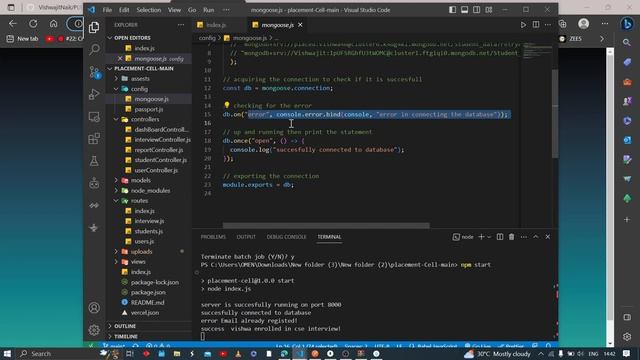This screenshot has height=360, width=640.
Task: Split the editor to the right
Action: (536, 25)
